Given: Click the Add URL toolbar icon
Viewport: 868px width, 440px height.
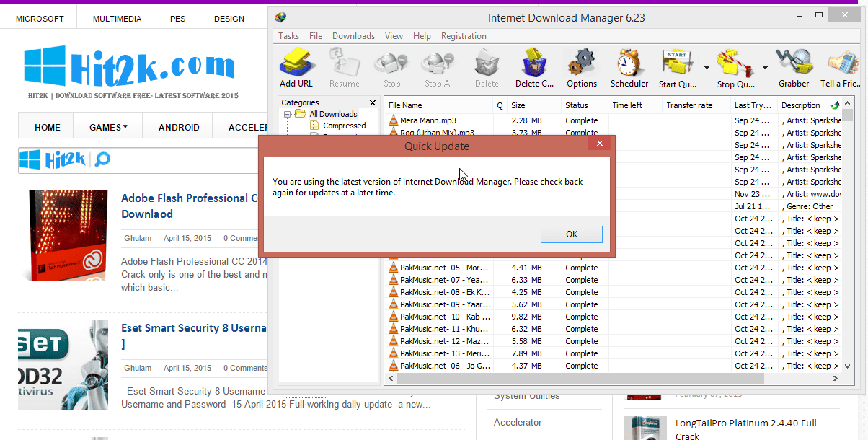Looking at the screenshot, I should (296, 63).
